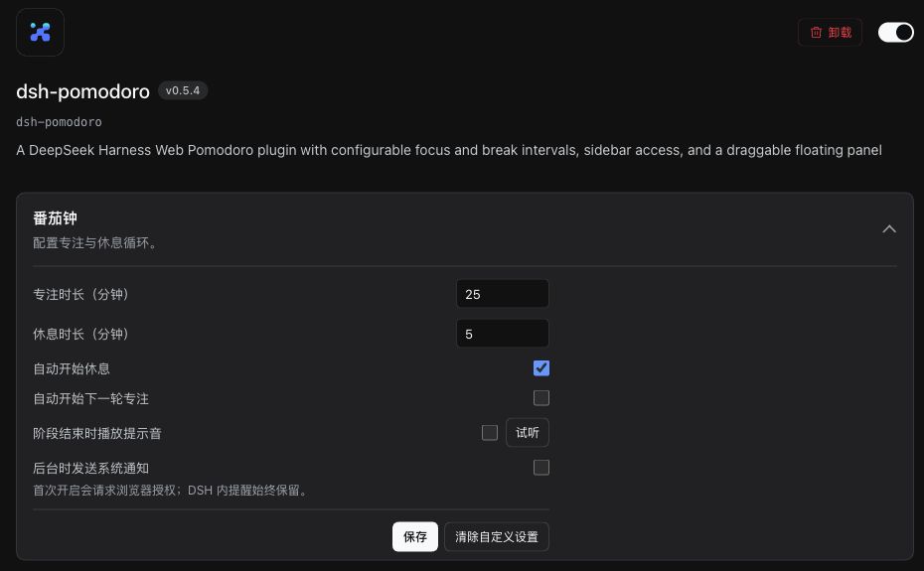Click the 专注时长（分钟）label

click(81, 294)
